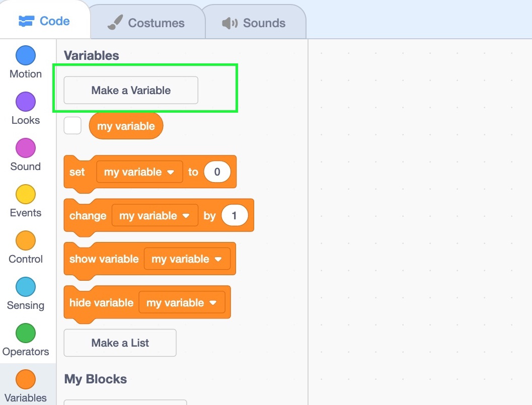Image resolution: width=532 pixels, height=405 pixels.
Task: Switch to the Costumes tab
Action: (146, 23)
